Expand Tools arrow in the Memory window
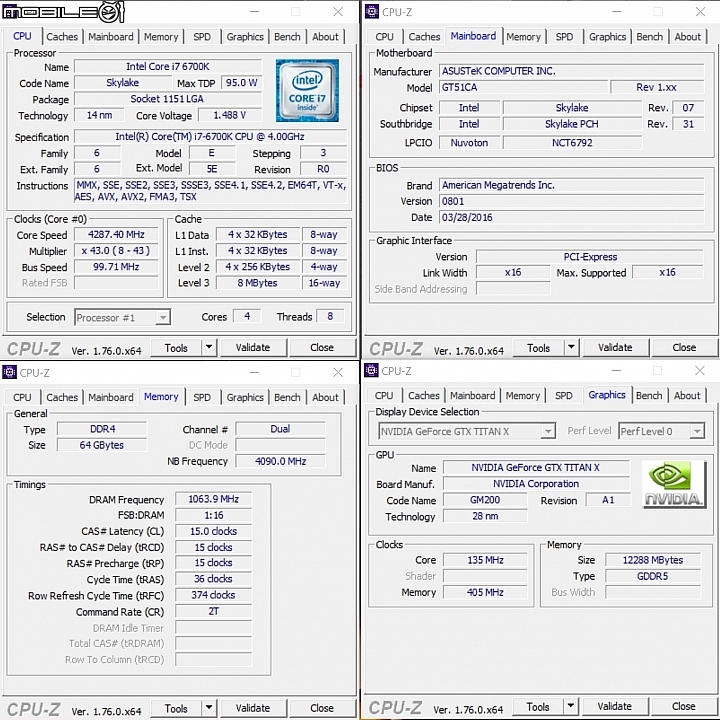720x720 pixels. [x=209, y=708]
